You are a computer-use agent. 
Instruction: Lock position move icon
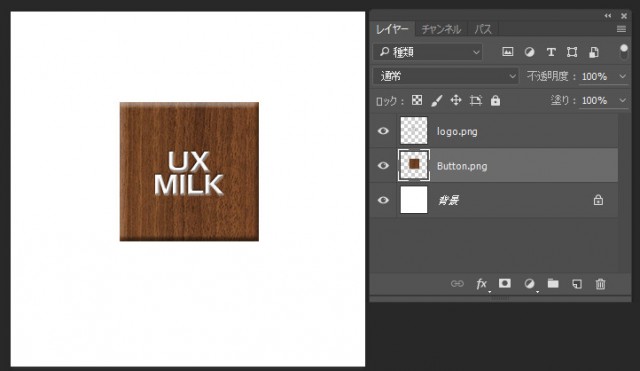456,100
